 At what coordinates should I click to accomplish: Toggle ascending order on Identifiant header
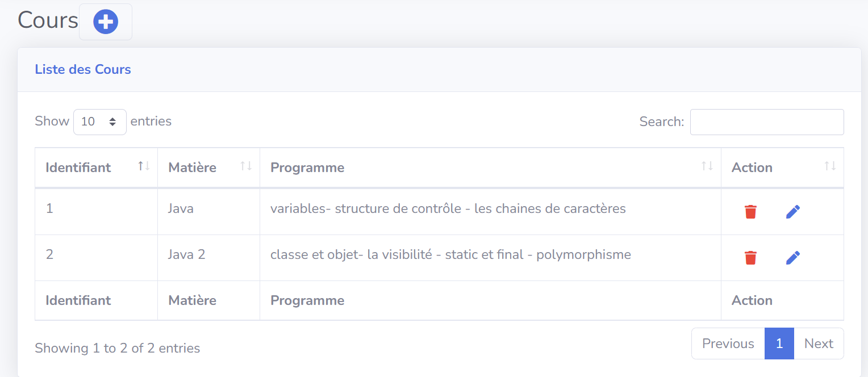[x=143, y=166]
